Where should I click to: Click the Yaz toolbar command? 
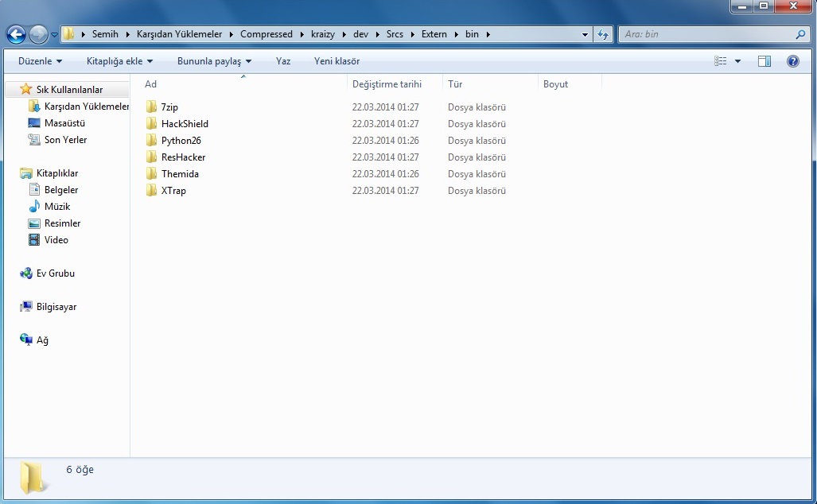283,61
